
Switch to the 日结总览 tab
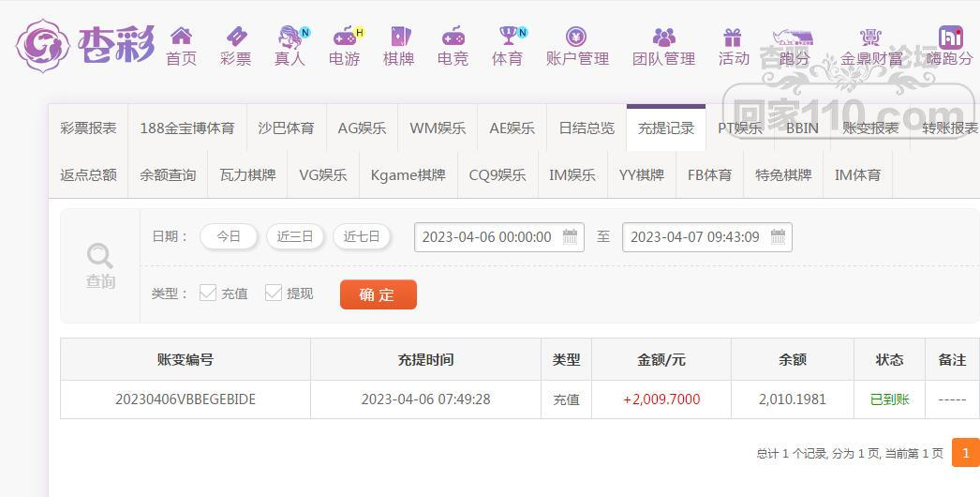pyautogui.click(x=587, y=128)
